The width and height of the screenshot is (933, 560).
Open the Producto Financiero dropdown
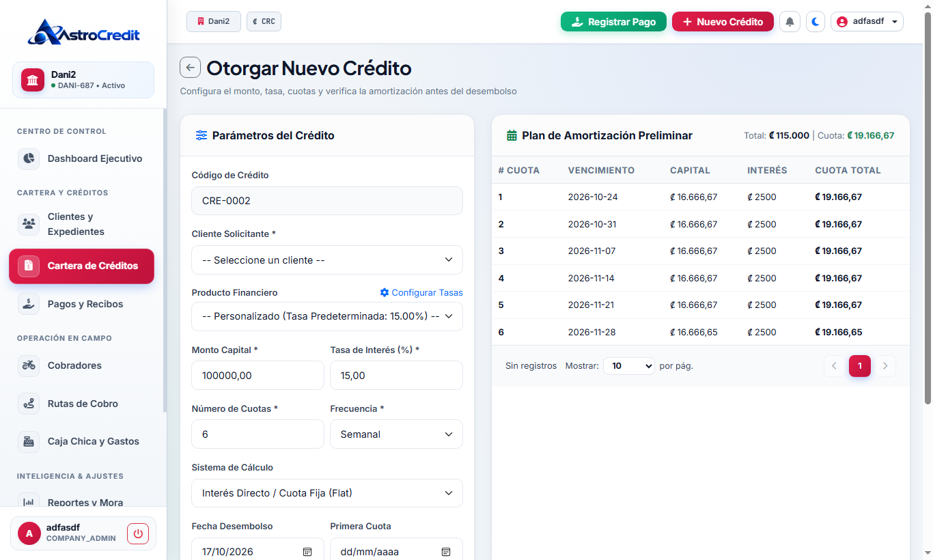point(327,316)
